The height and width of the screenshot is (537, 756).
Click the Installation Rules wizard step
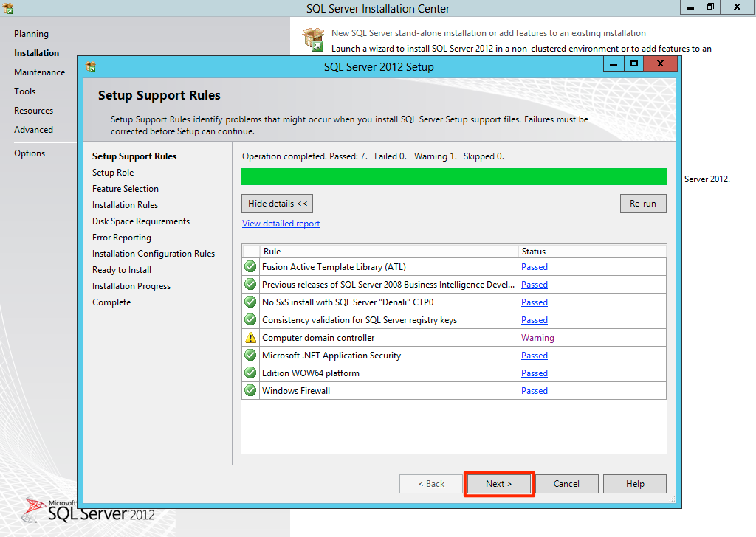click(126, 205)
